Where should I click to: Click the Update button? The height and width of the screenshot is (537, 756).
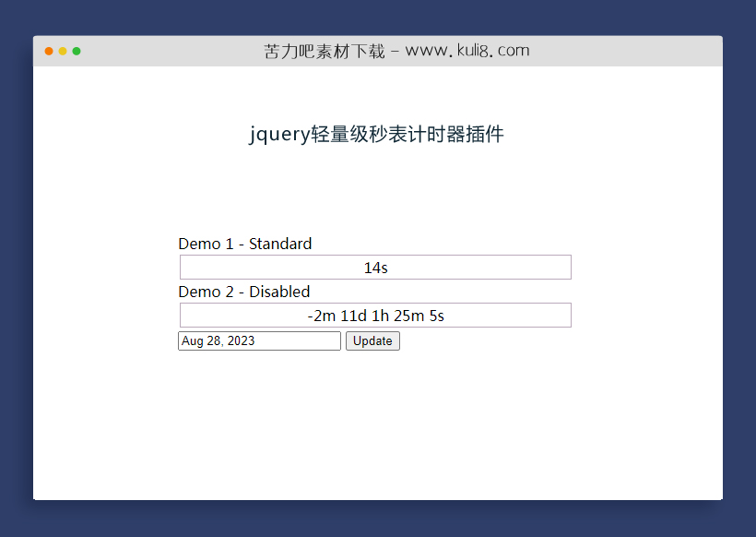372,340
